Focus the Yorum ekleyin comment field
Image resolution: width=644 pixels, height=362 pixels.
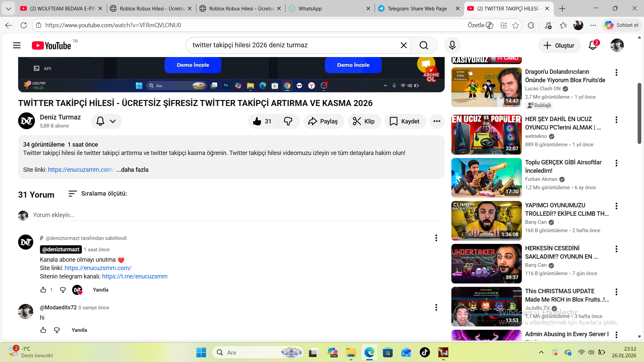(x=235, y=215)
